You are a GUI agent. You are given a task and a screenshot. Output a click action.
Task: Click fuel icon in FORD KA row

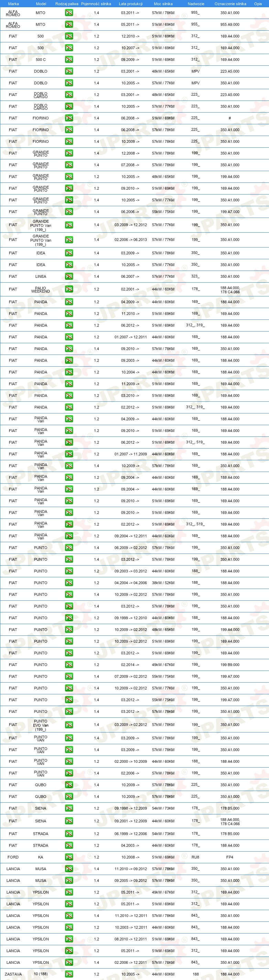[69, 857]
